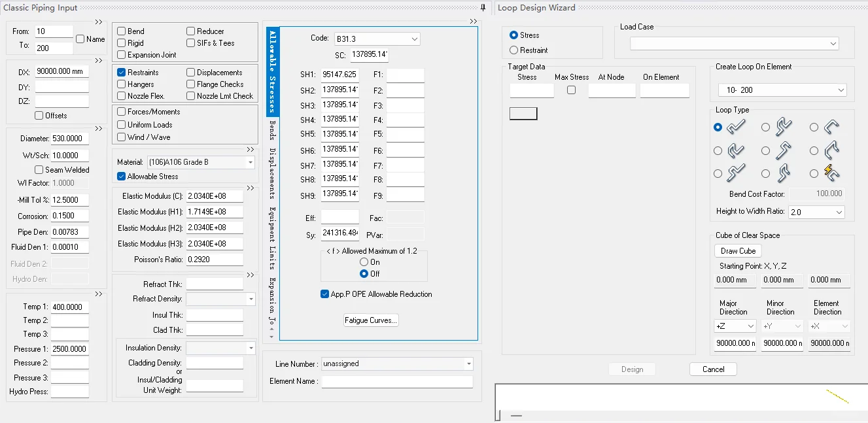This screenshot has height=423, width=868.
Task: Tick the Wind / Wave checkbox
Action: click(122, 137)
